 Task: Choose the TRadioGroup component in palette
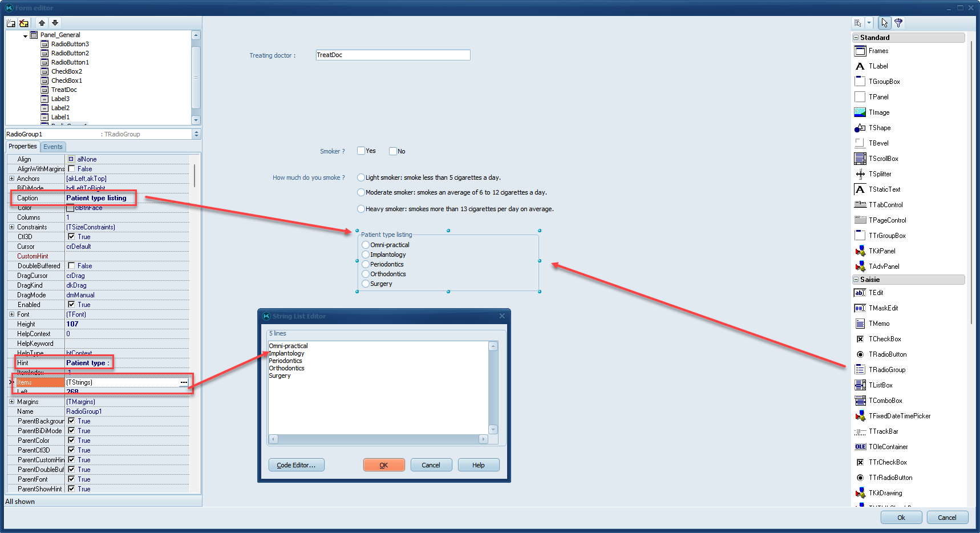(860, 370)
